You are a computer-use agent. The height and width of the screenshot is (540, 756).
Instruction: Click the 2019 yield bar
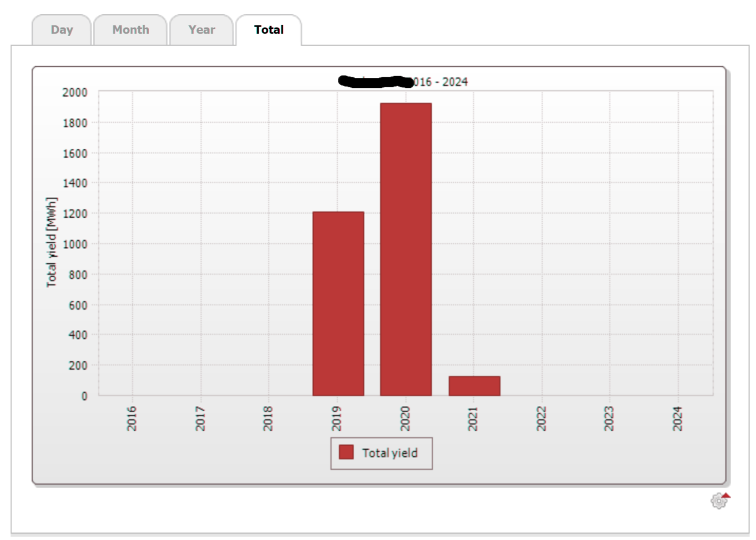pos(338,303)
